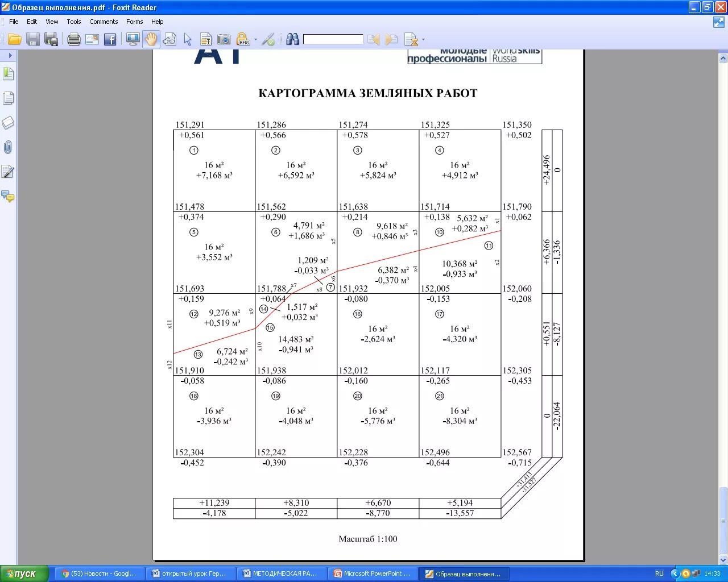
Task: Switch to Chrome Новости taskbar window
Action: 100,573
